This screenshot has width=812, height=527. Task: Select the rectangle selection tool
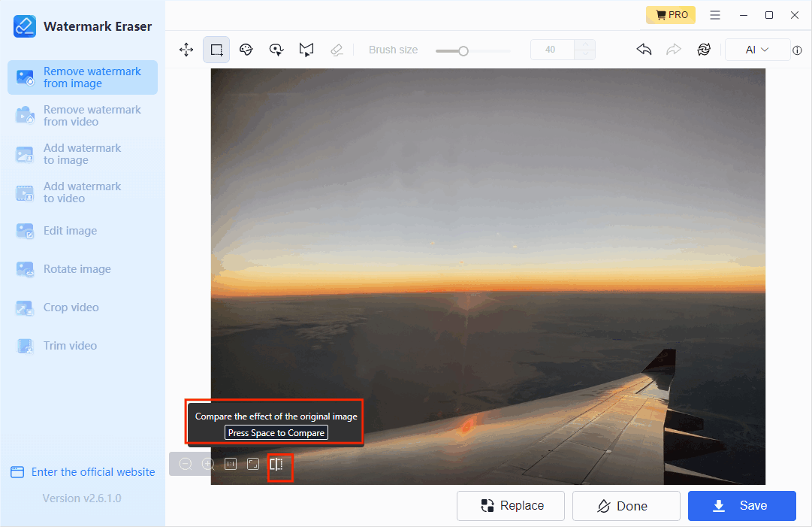pyautogui.click(x=216, y=50)
